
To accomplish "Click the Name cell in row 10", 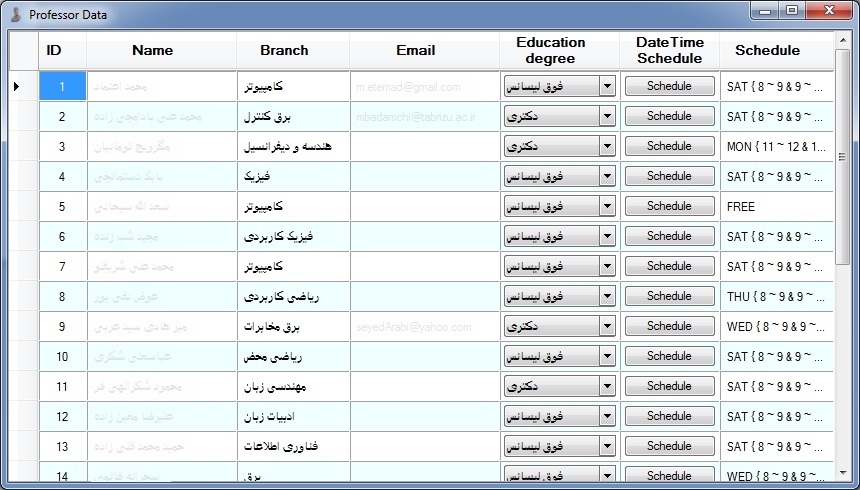I will click(161, 356).
